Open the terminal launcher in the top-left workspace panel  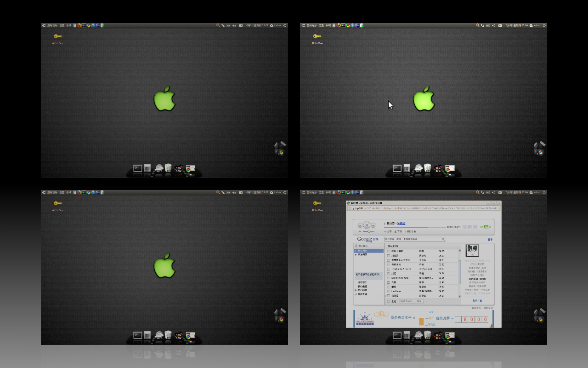click(84, 25)
